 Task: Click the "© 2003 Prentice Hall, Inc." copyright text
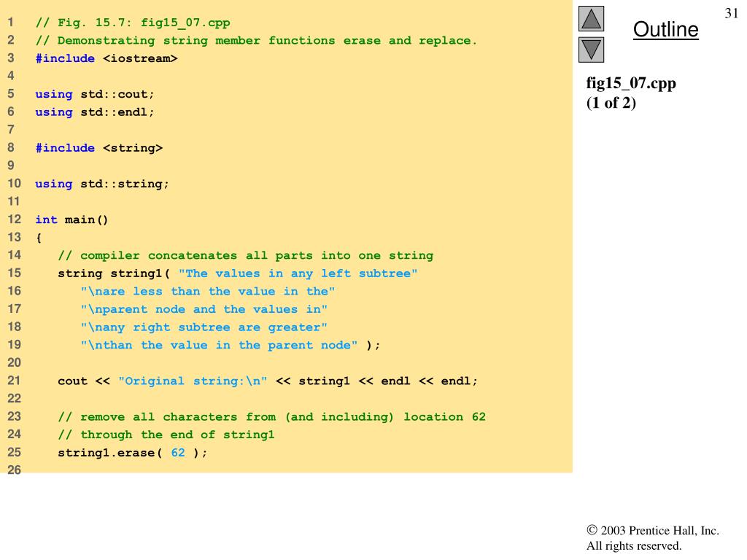click(653, 531)
